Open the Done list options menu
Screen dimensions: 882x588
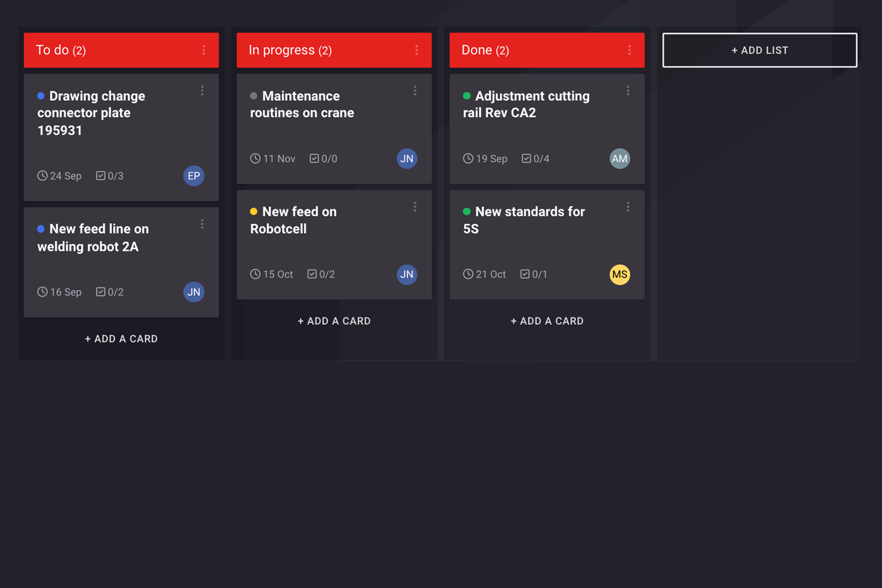tap(630, 50)
